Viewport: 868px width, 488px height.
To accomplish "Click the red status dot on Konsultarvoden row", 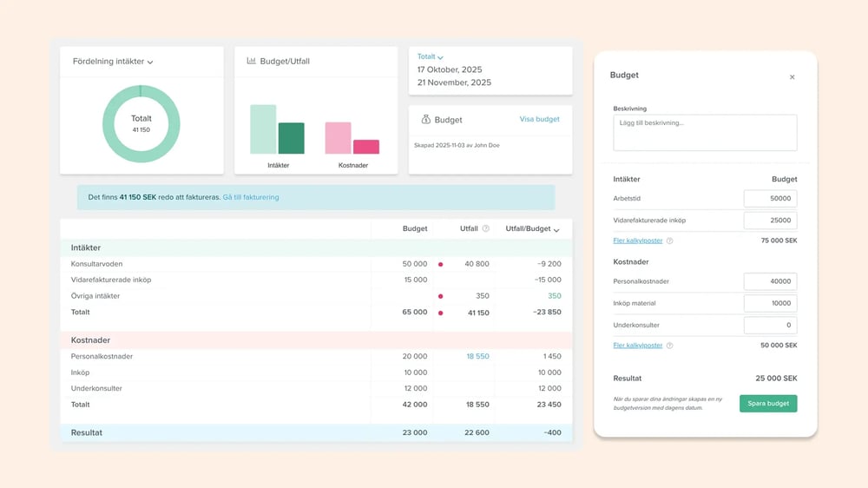I will click(441, 264).
